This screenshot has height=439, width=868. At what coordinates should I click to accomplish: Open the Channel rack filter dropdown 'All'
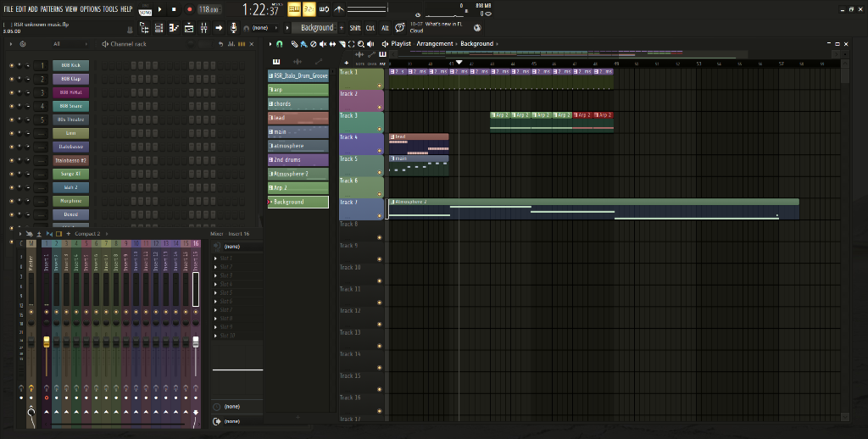[x=70, y=44]
